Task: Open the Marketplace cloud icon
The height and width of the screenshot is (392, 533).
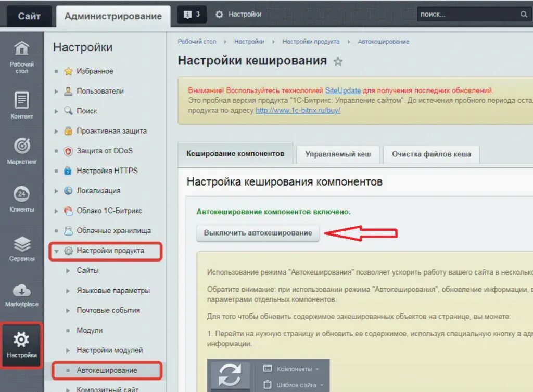Action: click(x=22, y=291)
